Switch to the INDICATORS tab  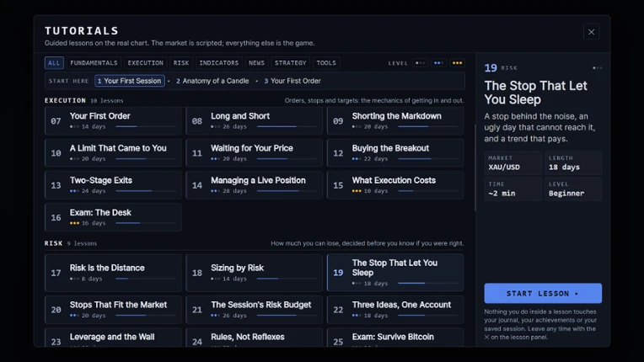(219, 63)
